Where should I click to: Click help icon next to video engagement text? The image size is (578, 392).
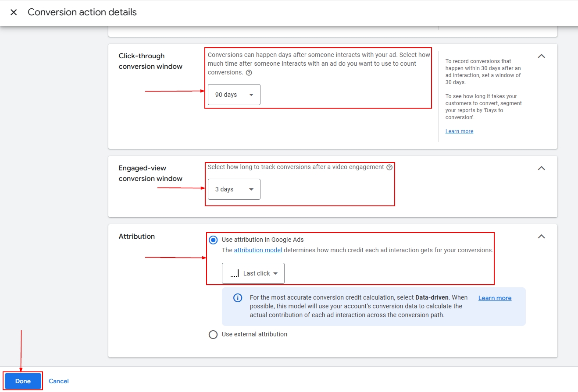389,167
